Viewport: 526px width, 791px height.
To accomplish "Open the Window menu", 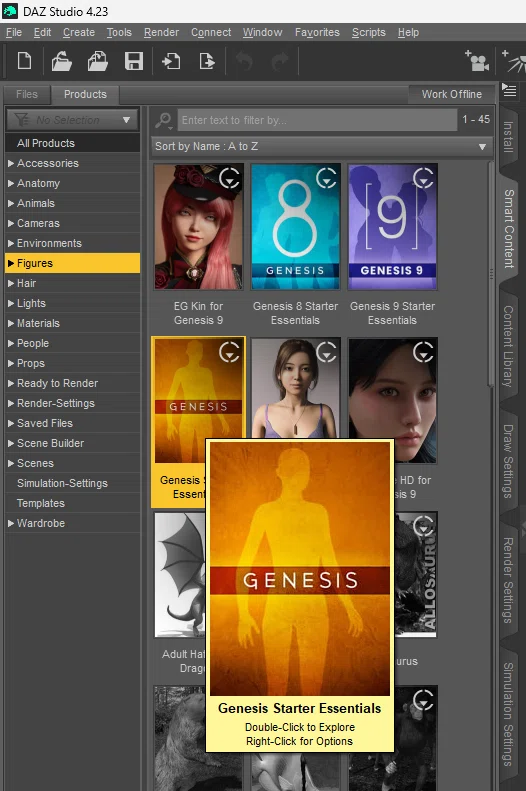I will [x=262, y=32].
